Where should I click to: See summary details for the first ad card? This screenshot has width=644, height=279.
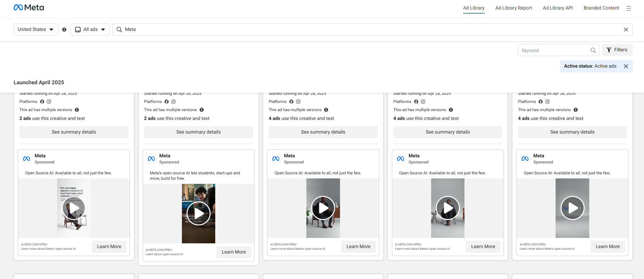pos(74,132)
